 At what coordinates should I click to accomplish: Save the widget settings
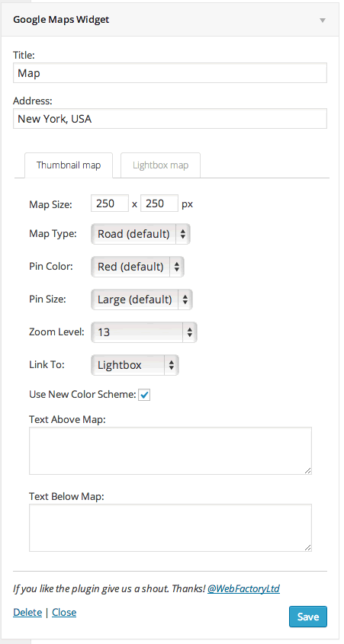coord(308,617)
